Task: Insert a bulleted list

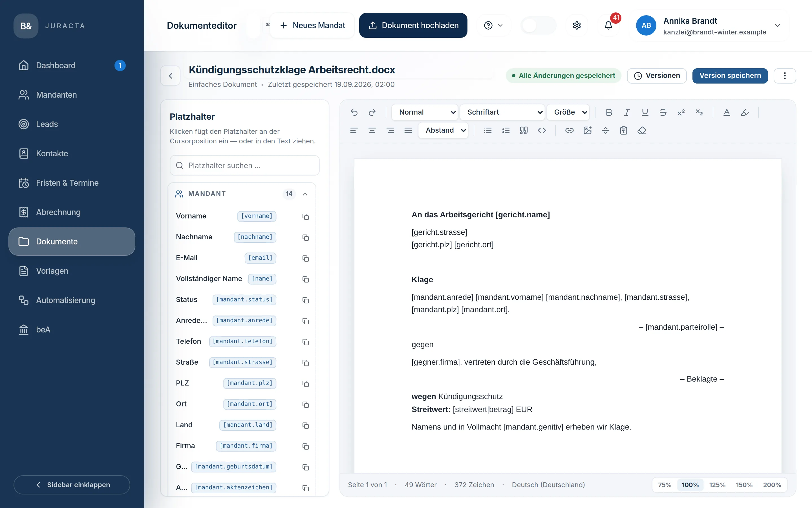Action: coord(487,130)
